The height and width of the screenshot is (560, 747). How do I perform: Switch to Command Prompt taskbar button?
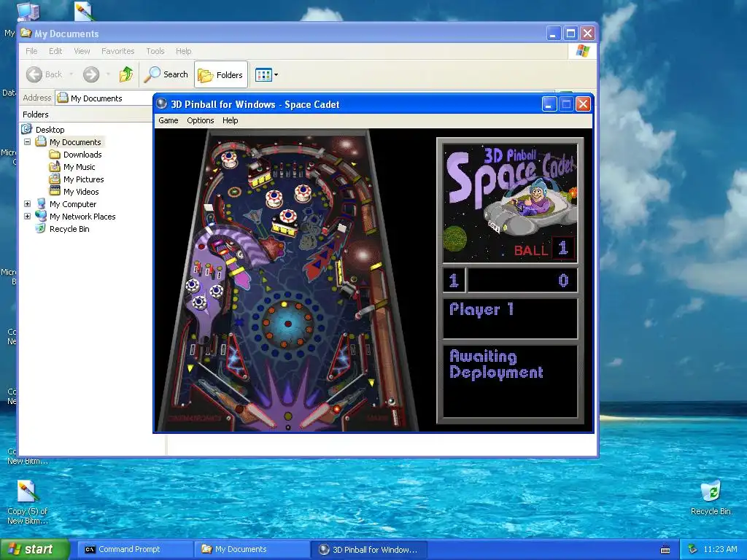(135, 549)
